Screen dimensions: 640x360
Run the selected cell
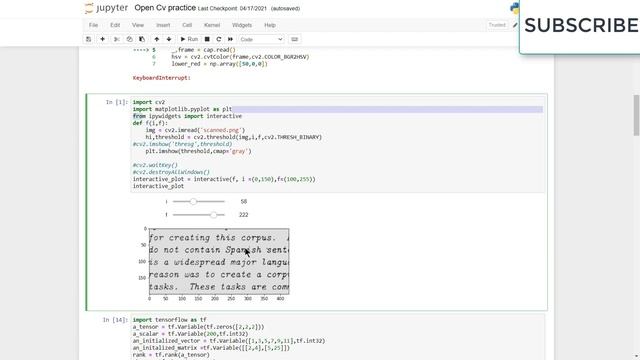(189, 39)
